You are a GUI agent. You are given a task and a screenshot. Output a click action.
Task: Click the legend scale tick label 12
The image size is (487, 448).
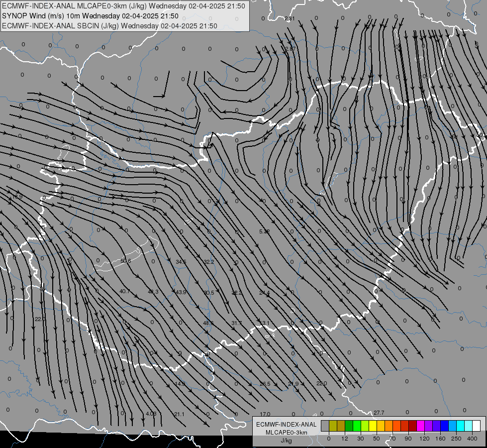(344, 439)
